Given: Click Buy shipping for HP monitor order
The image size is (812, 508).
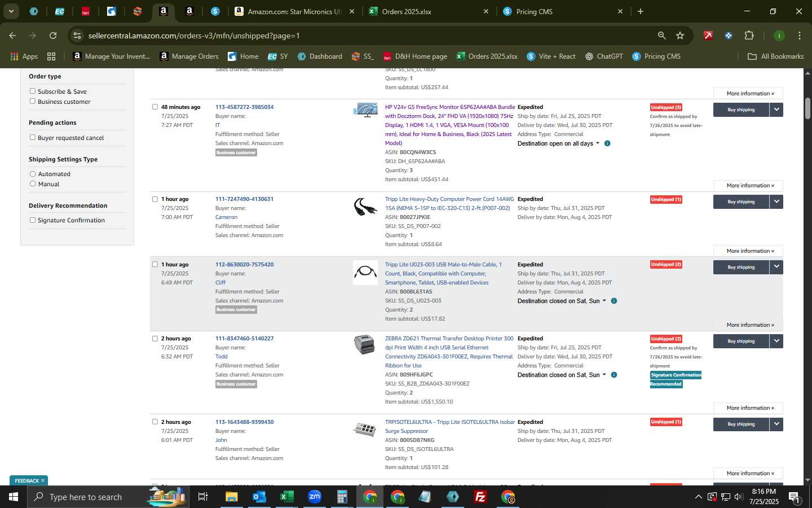Looking at the screenshot, I should point(741,110).
